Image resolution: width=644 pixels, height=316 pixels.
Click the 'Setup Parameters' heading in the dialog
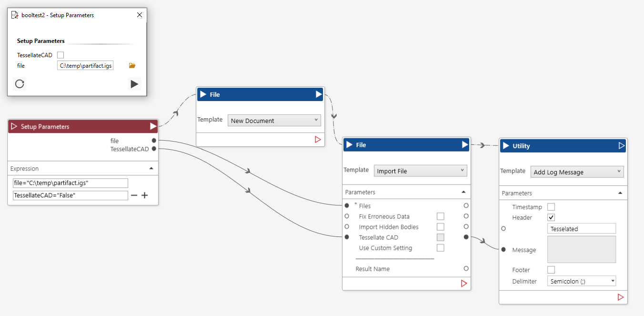coord(41,41)
